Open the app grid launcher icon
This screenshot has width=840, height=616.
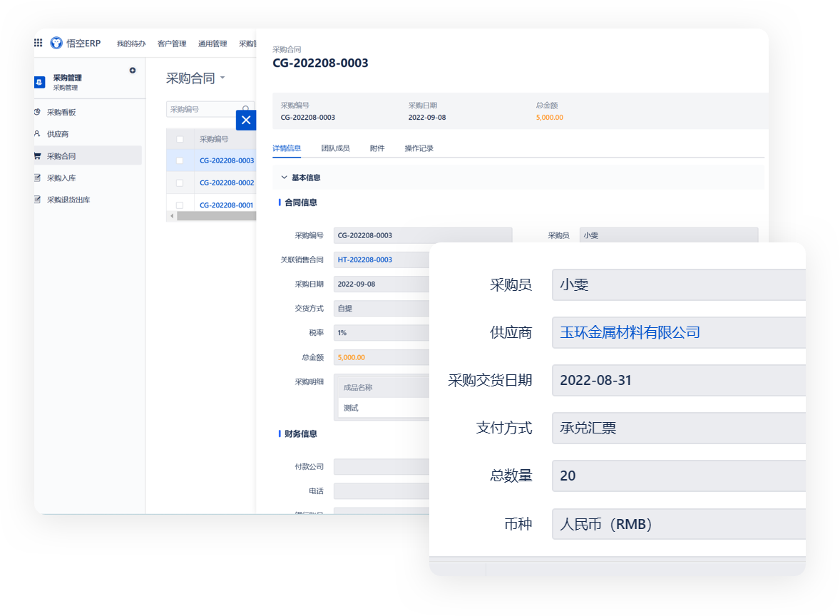coord(38,43)
